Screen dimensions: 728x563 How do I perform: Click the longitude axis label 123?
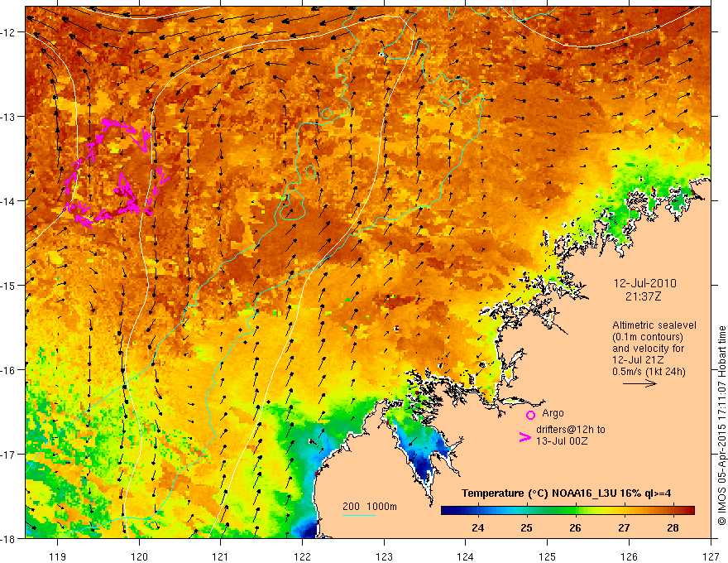click(384, 556)
